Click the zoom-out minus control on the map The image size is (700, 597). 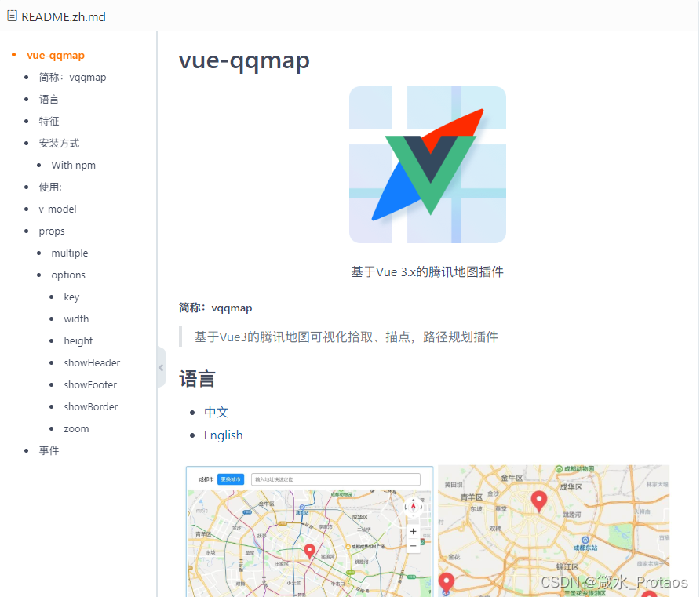point(413,545)
